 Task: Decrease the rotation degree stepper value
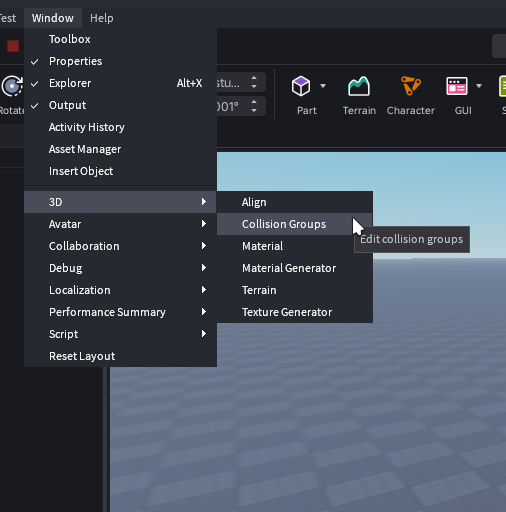coord(254,110)
